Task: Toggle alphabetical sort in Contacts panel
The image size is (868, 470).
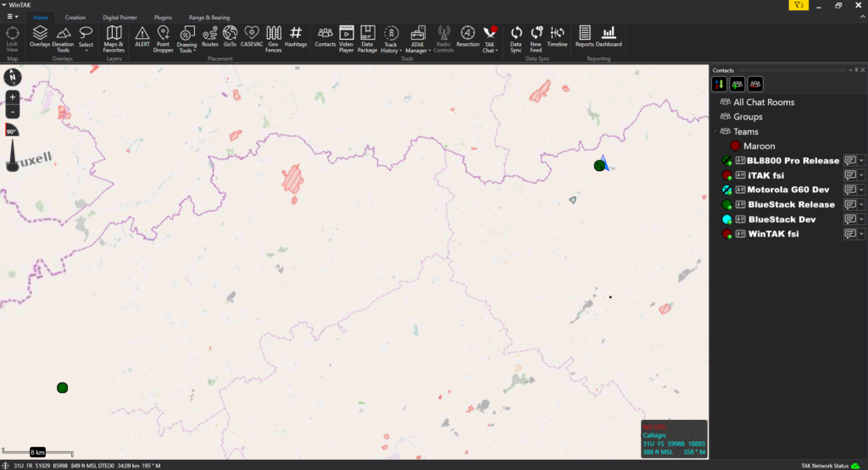Action: pos(719,84)
